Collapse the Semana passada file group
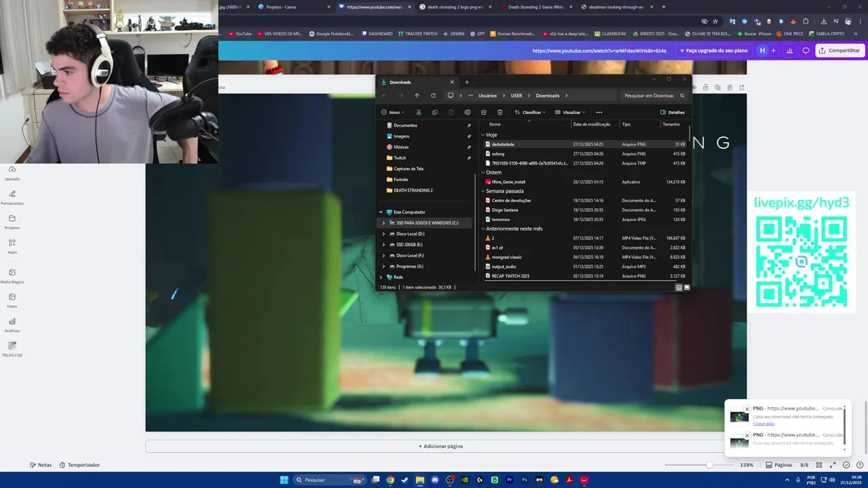This screenshot has height=488, width=868. tap(483, 191)
